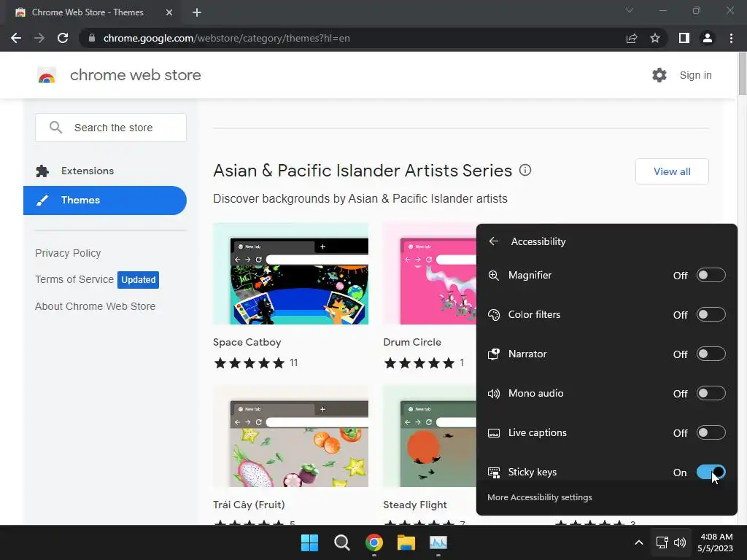The height and width of the screenshot is (560, 747).
Task: Open the tab search chevron
Action: click(630, 10)
